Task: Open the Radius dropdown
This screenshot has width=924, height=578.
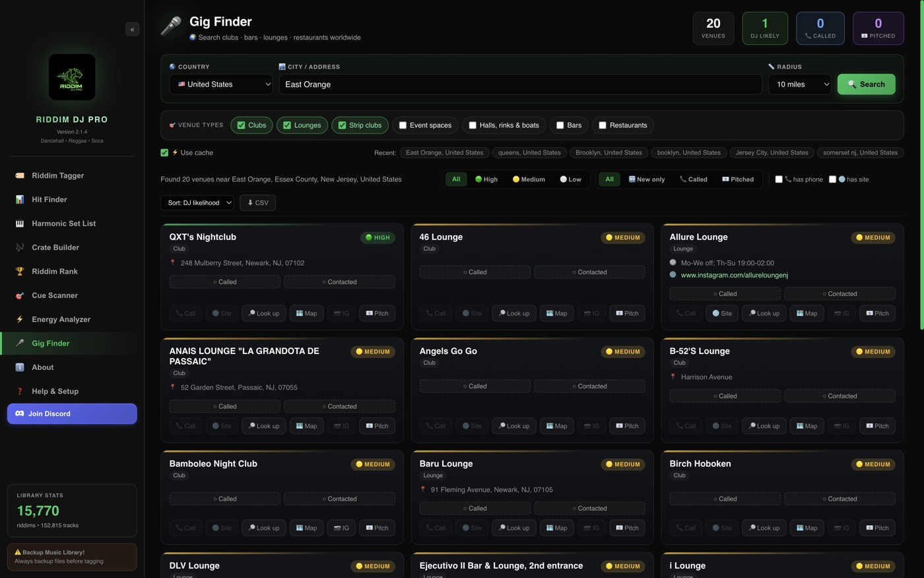Action: click(x=800, y=85)
